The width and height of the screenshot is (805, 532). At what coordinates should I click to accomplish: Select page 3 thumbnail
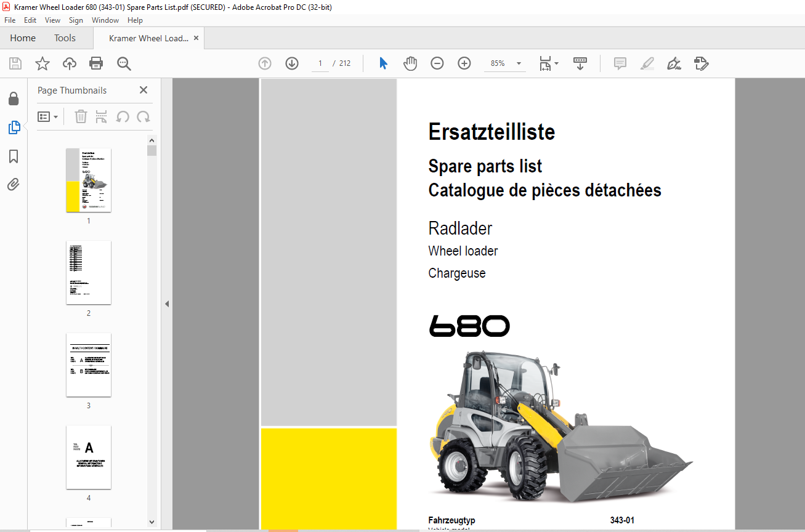89,365
